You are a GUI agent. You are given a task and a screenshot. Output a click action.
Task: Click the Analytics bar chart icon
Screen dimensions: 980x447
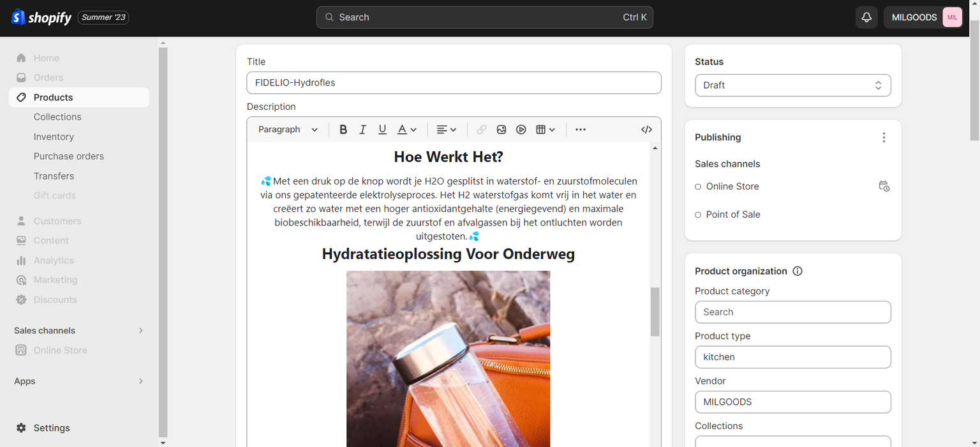(21, 261)
